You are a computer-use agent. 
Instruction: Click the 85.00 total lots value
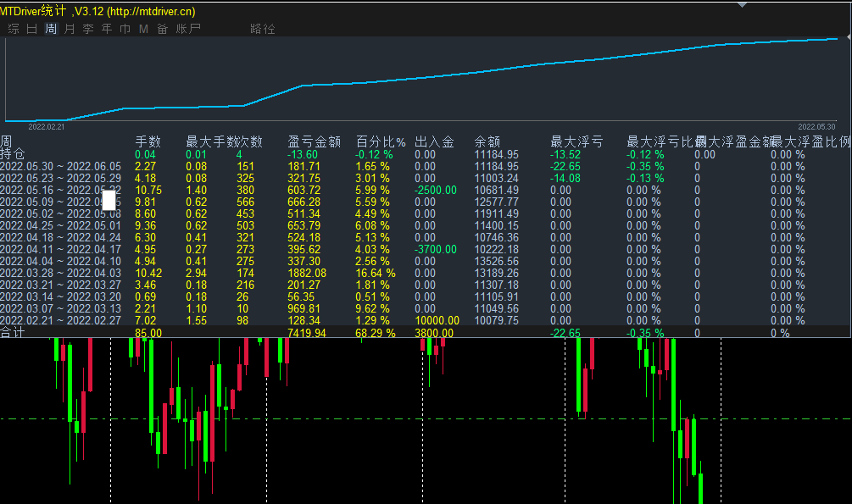[148, 332]
